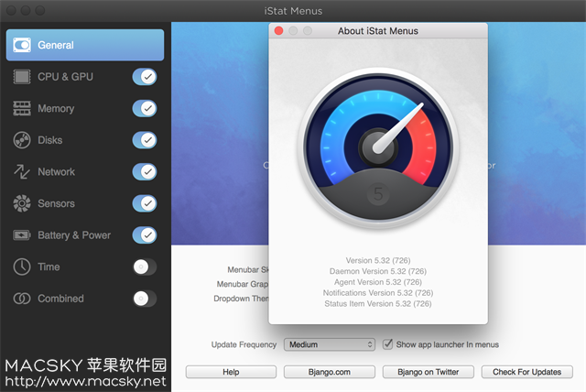Screen dimensions: 586x392
Task: Click the Sensors fan icon
Action: pyautogui.click(x=22, y=203)
